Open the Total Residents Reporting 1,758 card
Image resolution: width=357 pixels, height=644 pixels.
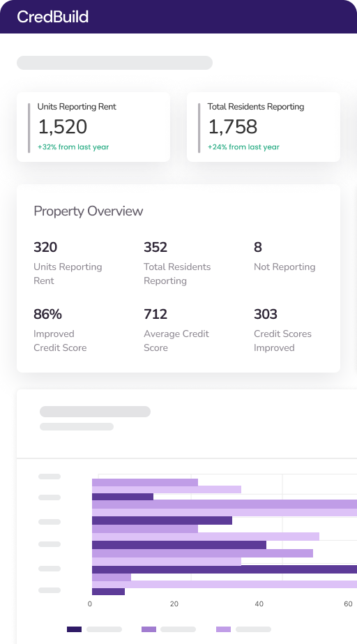point(264,127)
